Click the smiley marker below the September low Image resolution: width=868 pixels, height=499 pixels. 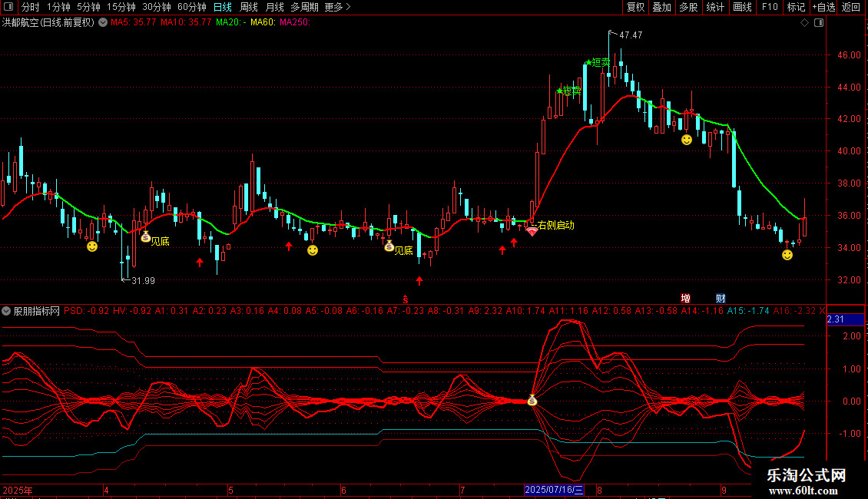click(787, 255)
